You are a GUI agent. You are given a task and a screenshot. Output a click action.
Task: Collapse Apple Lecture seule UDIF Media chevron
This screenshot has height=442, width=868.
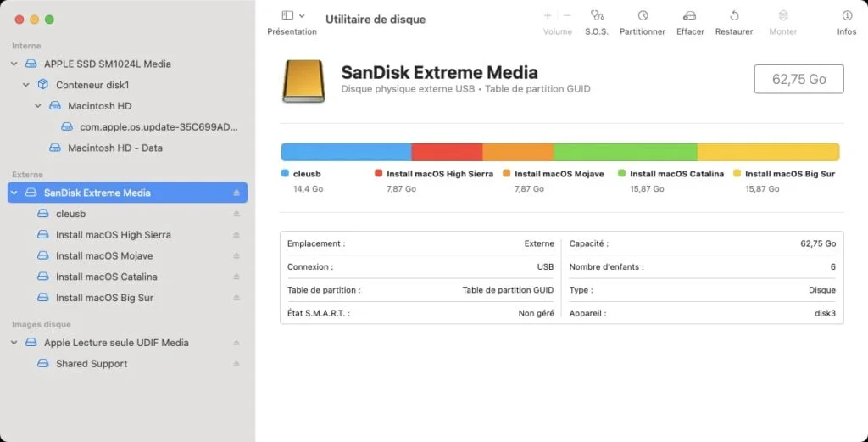[14, 343]
